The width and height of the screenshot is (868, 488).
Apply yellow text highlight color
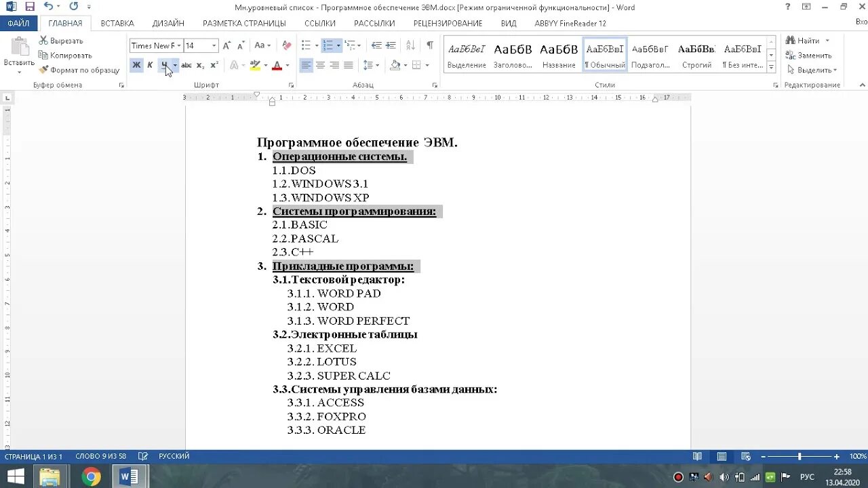tap(255, 65)
